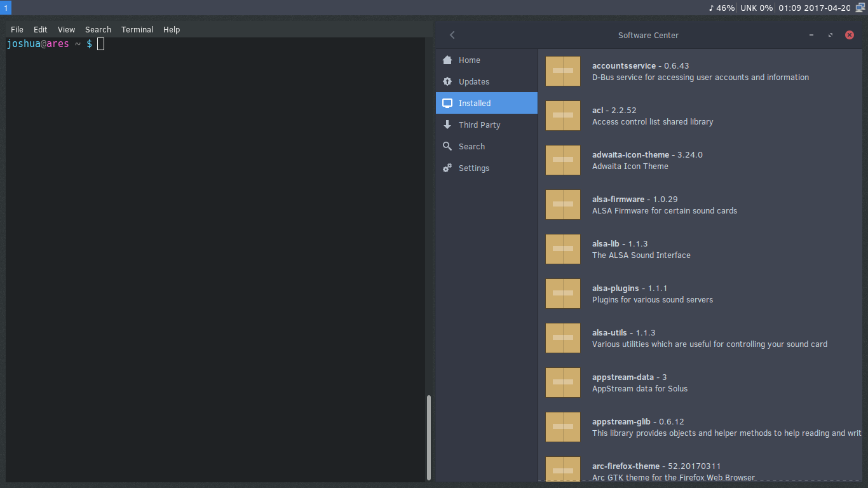
Task: Open the Search section label
Action: 471,146
